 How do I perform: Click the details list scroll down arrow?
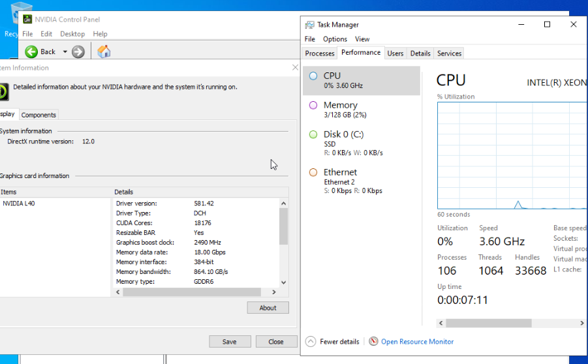[283, 282]
